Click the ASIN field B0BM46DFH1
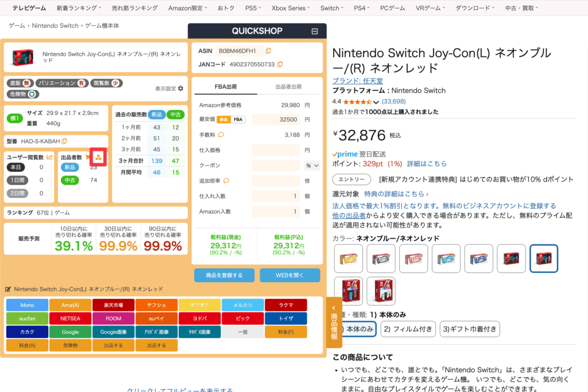This screenshot has width=588, height=392. (239, 51)
